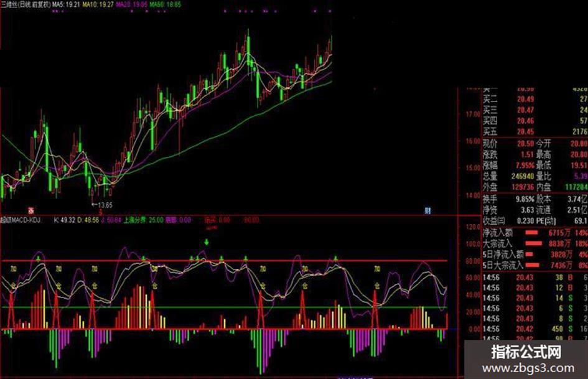Click the 总量 246940 volume value
This screenshot has width=588, height=379.
click(x=523, y=176)
